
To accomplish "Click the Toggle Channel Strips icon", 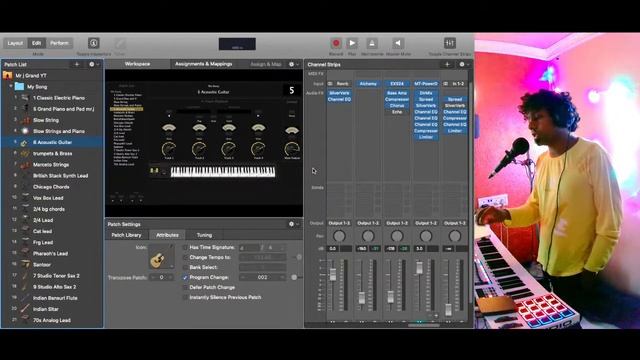I will [x=449, y=43].
